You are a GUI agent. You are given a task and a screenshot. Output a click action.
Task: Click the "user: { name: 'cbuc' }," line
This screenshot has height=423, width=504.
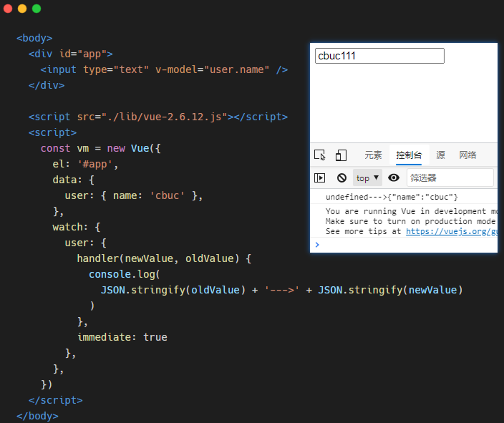click(134, 196)
